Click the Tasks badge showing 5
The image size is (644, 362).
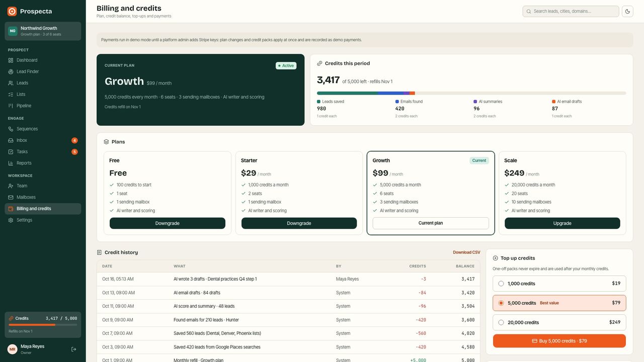[74, 152]
